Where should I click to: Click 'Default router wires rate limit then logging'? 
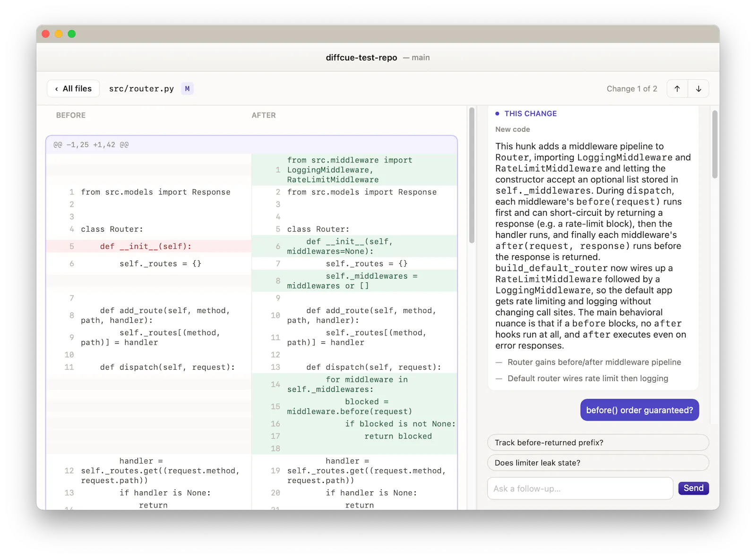[588, 378]
